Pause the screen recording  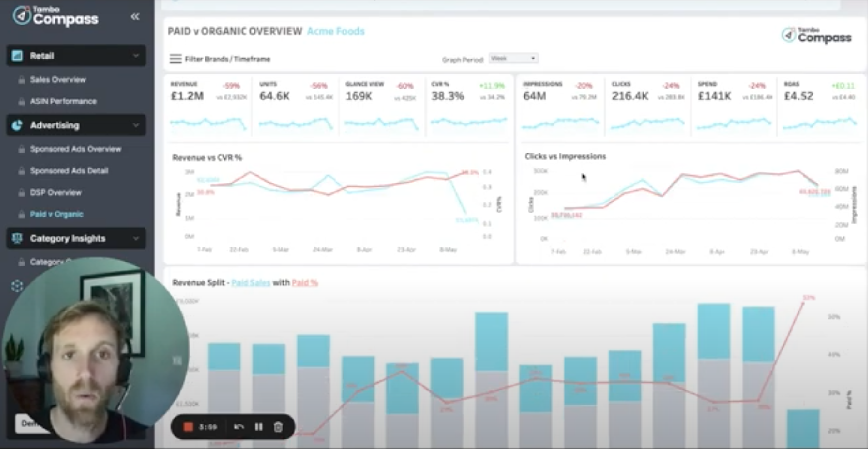tap(259, 427)
